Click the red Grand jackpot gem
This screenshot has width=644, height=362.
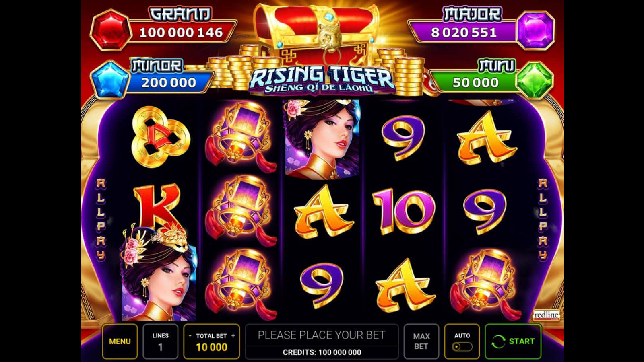point(111,31)
